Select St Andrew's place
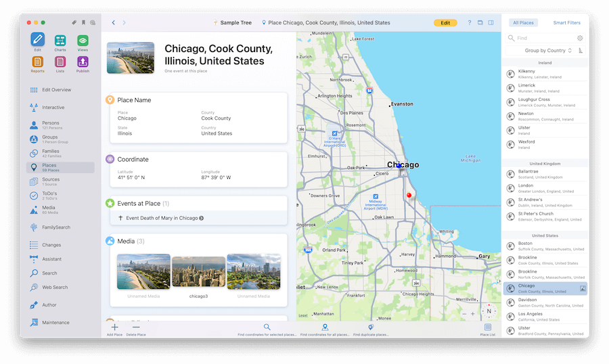Image resolution: width=609 pixels, height=364 pixels. pos(545,202)
